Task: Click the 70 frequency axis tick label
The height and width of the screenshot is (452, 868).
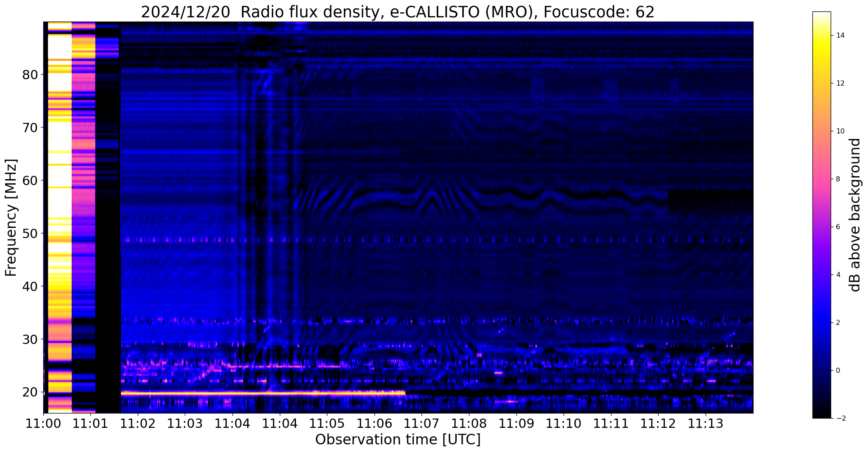Action: point(30,128)
